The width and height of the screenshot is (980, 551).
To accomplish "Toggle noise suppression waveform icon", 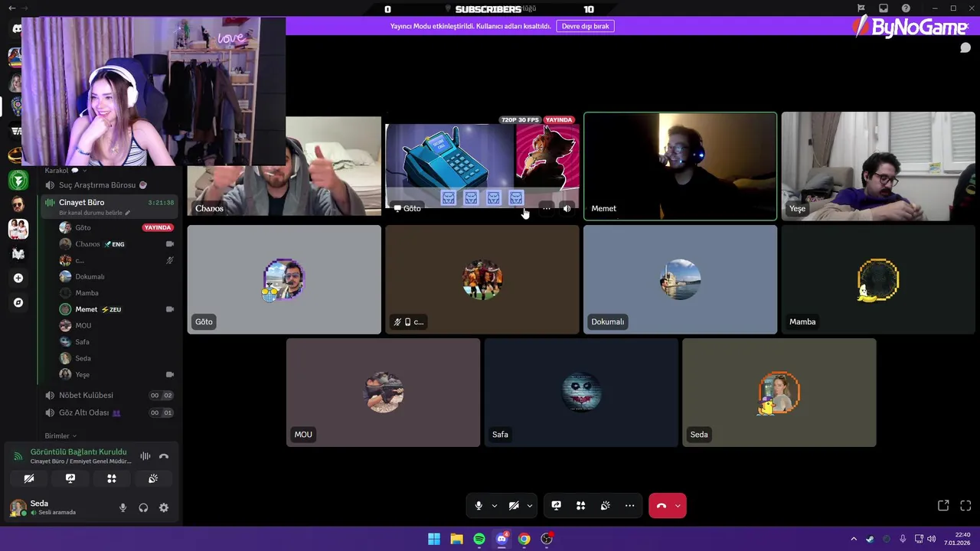I will coord(145,456).
